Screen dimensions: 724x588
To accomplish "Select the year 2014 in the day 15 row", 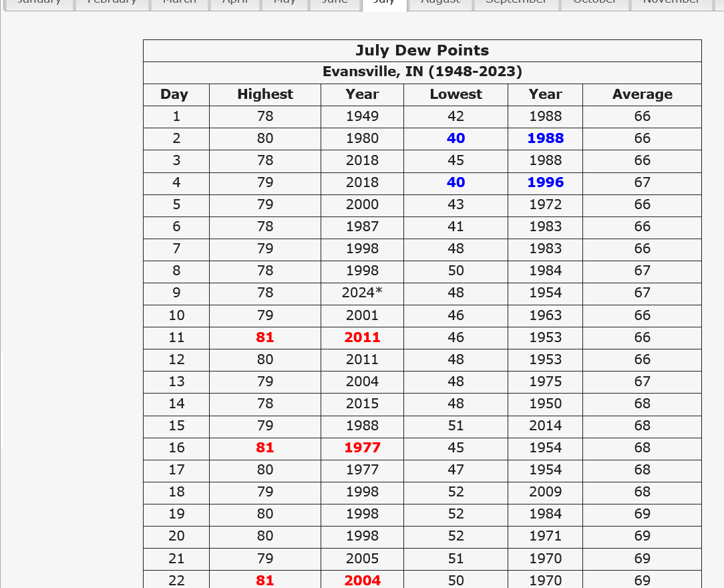I will pyautogui.click(x=545, y=426).
